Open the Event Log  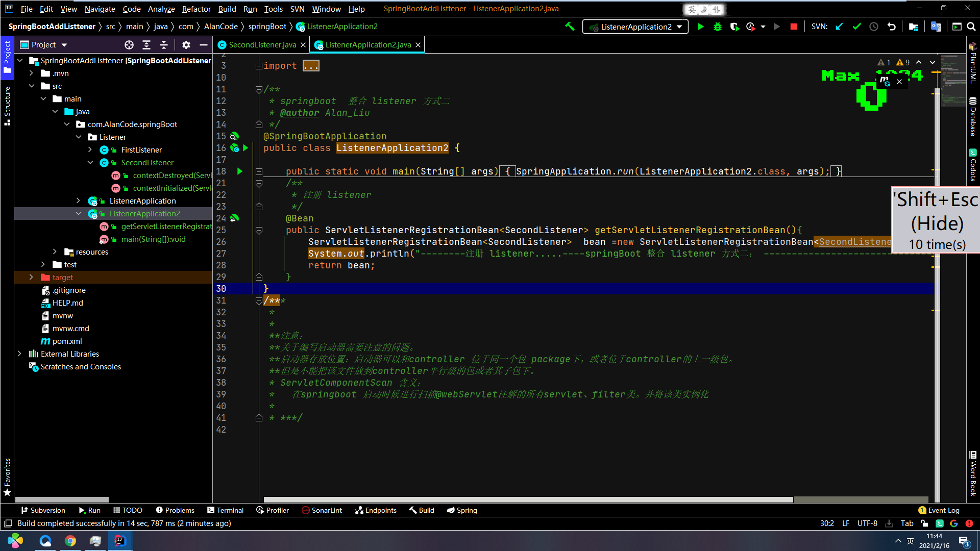tap(939, 510)
